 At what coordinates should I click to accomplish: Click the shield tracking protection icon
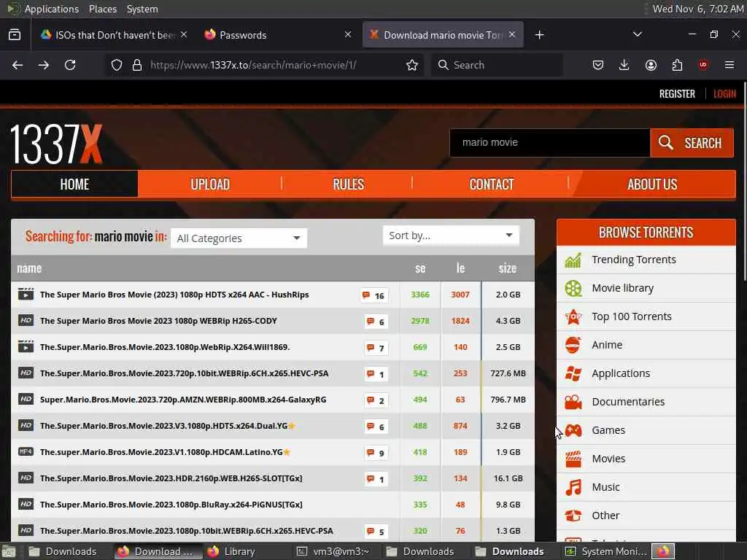click(x=117, y=65)
